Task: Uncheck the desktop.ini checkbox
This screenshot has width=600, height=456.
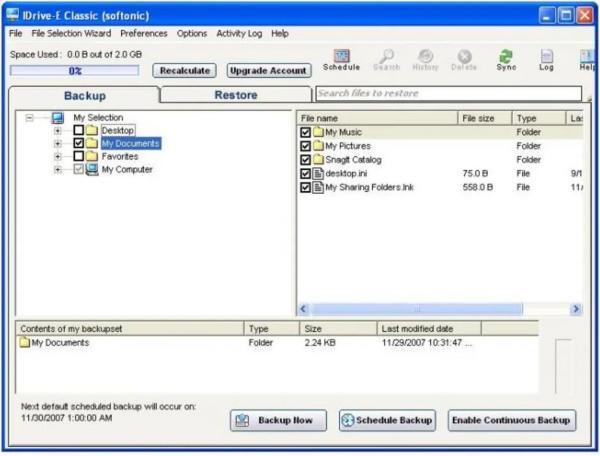Action: 305,174
